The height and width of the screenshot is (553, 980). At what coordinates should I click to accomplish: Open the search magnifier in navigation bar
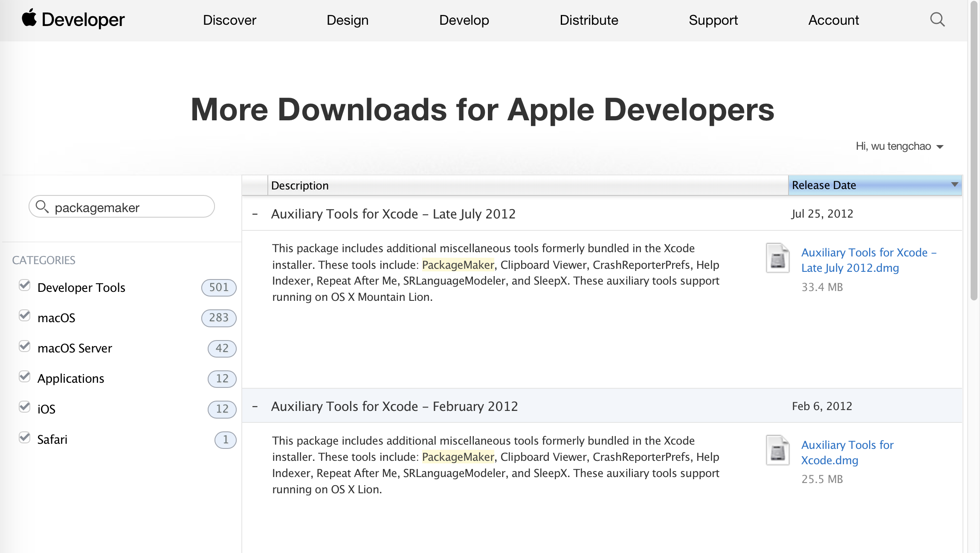937,20
